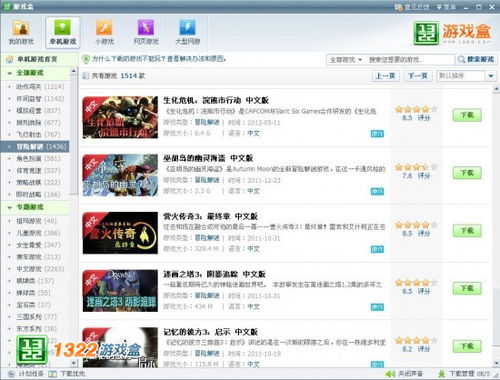Click the sidebar scrollbar up arrow

pyautogui.click(x=73, y=71)
